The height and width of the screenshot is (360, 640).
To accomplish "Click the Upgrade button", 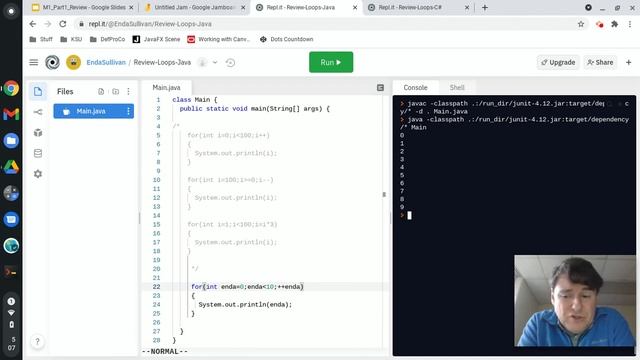I will pos(558,62).
